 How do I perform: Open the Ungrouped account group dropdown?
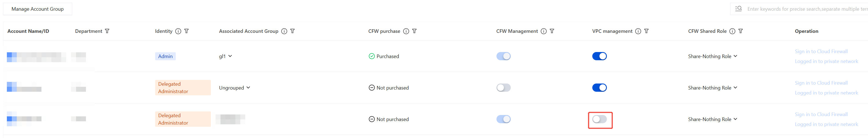(235, 88)
